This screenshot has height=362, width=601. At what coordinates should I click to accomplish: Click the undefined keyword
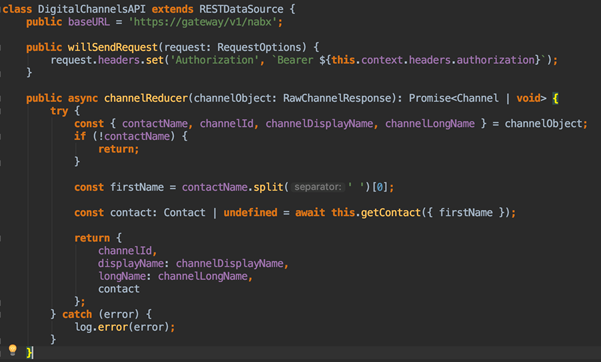(250, 212)
